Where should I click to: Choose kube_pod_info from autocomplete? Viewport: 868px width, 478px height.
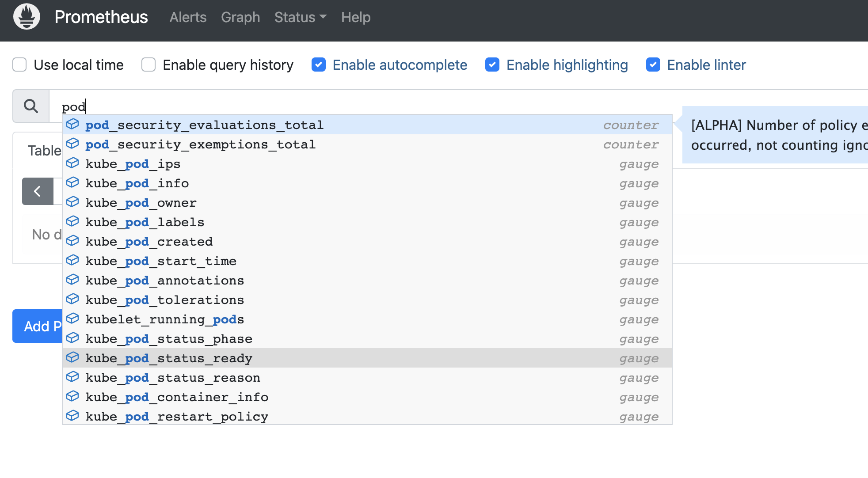[x=367, y=183]
